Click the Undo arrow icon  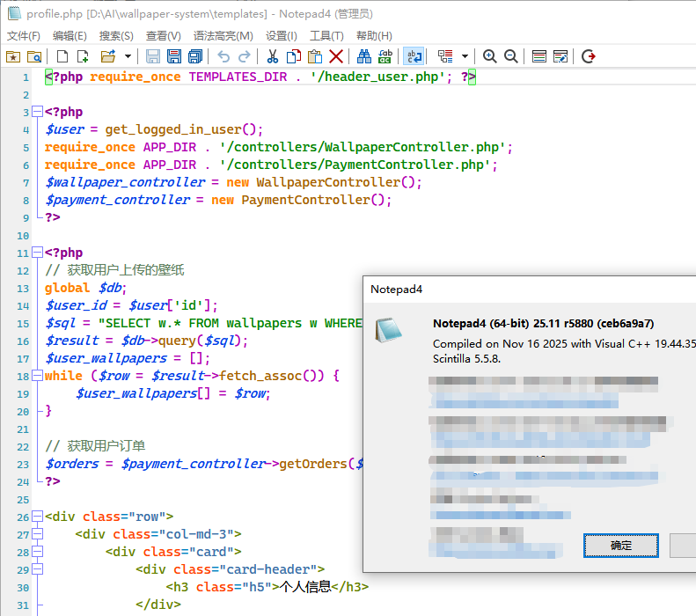(x=223, y=56)
